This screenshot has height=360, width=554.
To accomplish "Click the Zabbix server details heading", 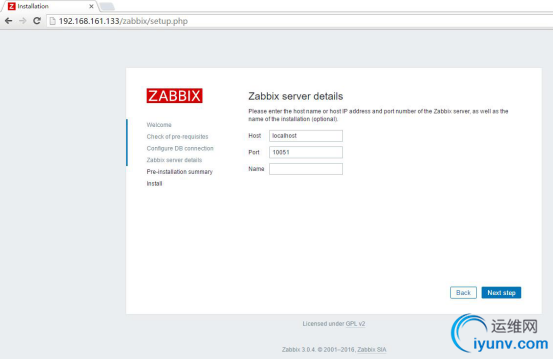I will click(x=295, y=96).
